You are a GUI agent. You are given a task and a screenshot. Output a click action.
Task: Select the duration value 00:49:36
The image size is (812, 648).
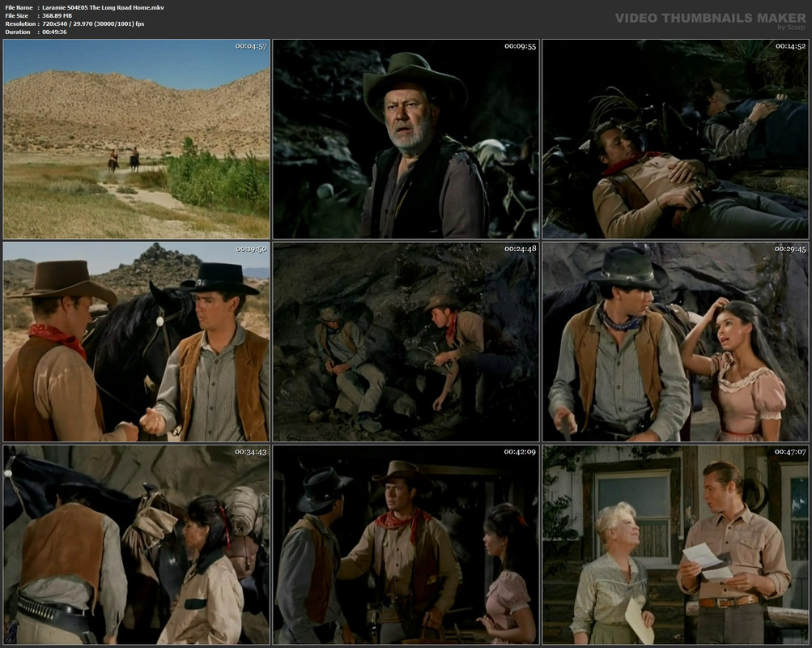(54, 32)
